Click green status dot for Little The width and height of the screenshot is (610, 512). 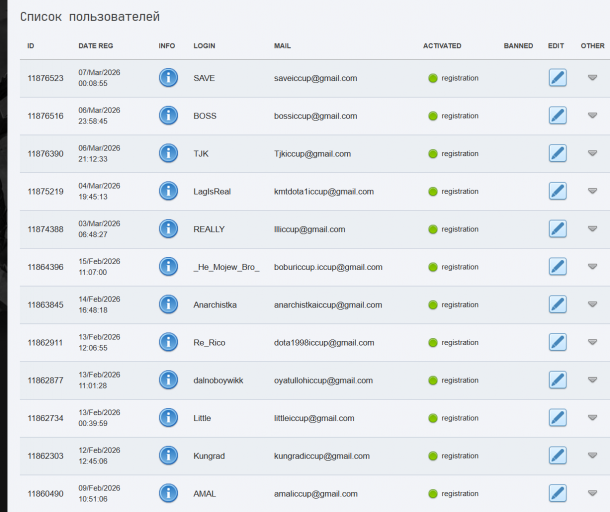(433, 418)
